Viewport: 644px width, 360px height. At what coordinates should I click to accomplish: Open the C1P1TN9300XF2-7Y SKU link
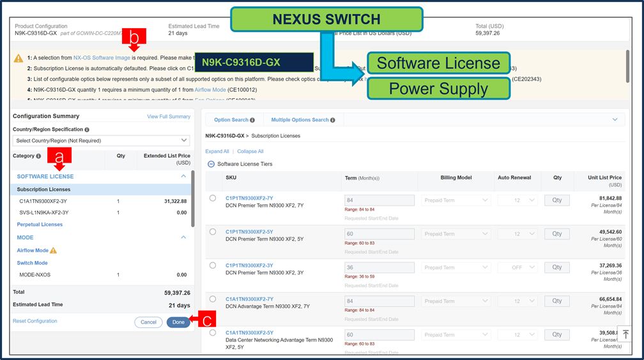tap(249, 199)
